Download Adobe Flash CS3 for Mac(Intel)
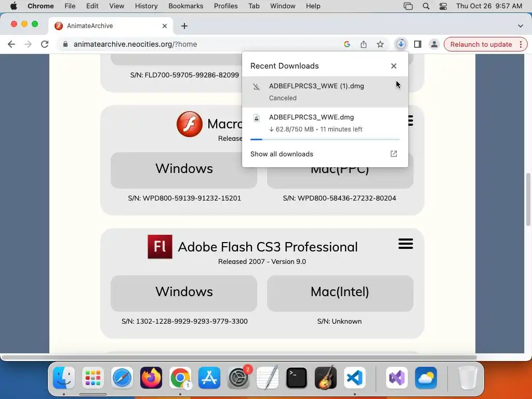This screenshot has width=532, height=399. coord(340,293)
